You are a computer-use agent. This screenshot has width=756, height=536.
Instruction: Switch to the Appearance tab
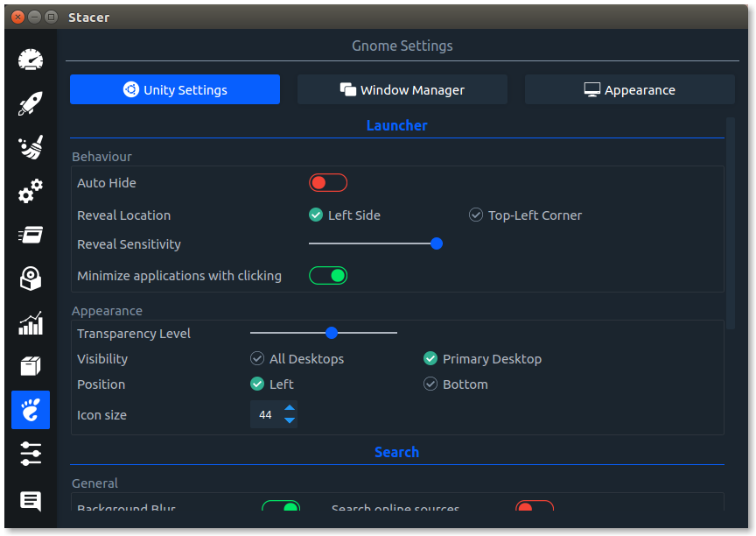point(629,89)
